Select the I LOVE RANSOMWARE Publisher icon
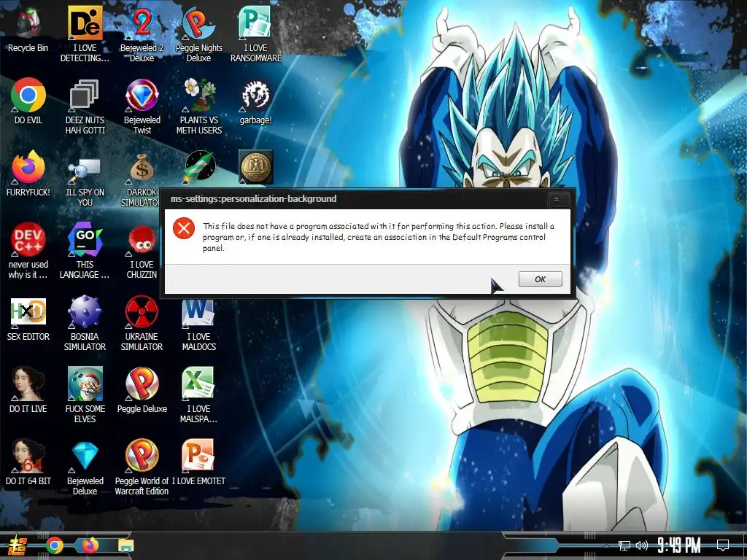Screen dimensions: 747x560 point(256,34)
